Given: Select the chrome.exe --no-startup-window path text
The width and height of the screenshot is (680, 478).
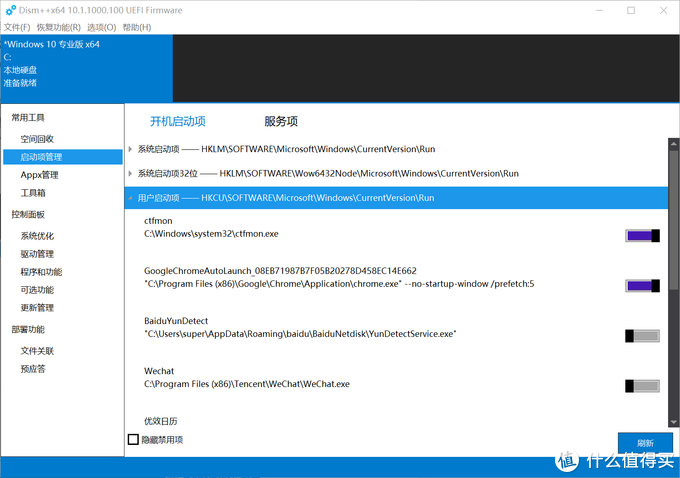Looking at the screenshot, I should coord(339,284).
